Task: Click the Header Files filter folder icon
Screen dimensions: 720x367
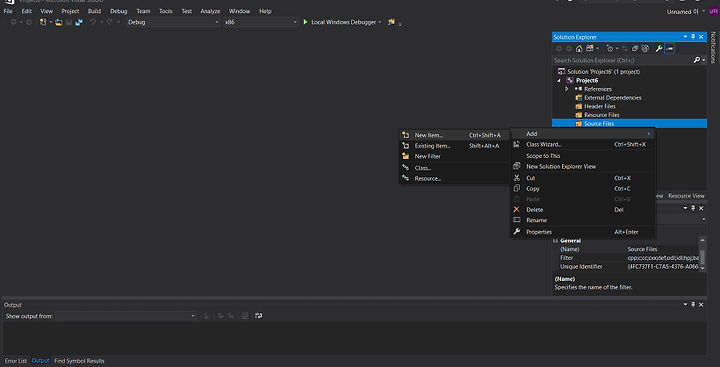Action: (579, 107)
